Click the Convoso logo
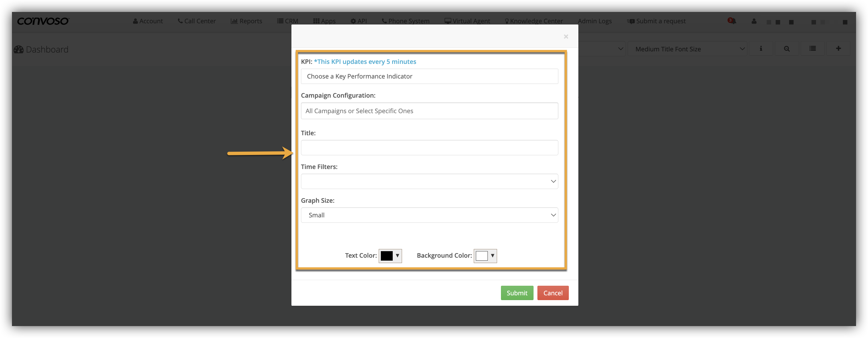Viewport: 868px width, 338px height. pos(43,21)
